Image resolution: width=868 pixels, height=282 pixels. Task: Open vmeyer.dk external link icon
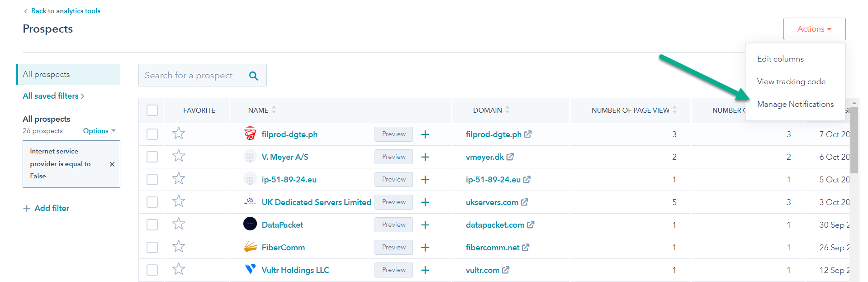510,157
